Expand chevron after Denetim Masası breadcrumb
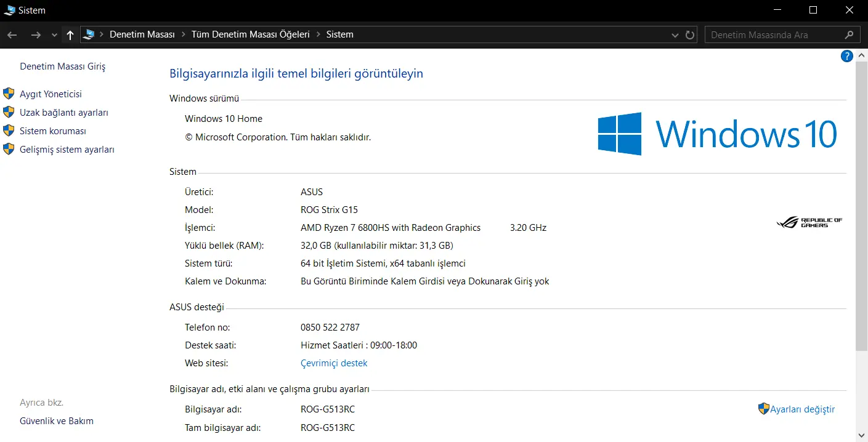This screenshot has height=442, width=868. coord(183,34)
